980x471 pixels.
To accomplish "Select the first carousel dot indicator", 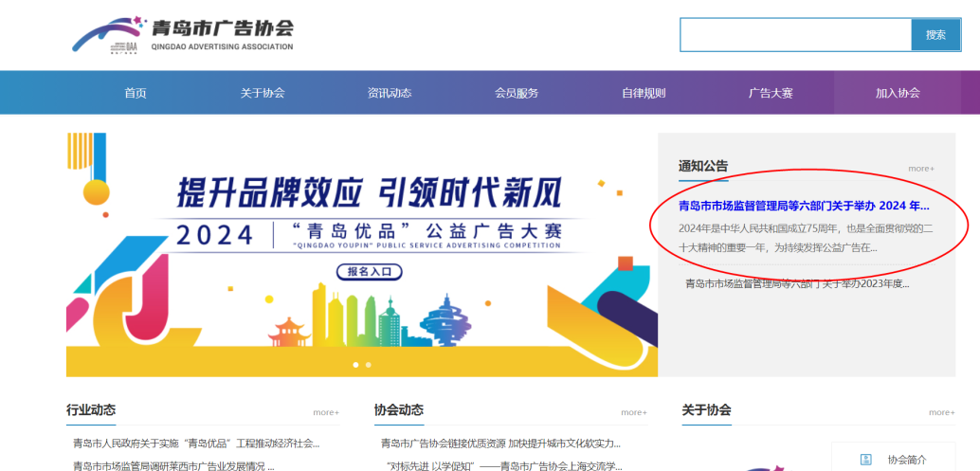I will [x=355, y=364].
